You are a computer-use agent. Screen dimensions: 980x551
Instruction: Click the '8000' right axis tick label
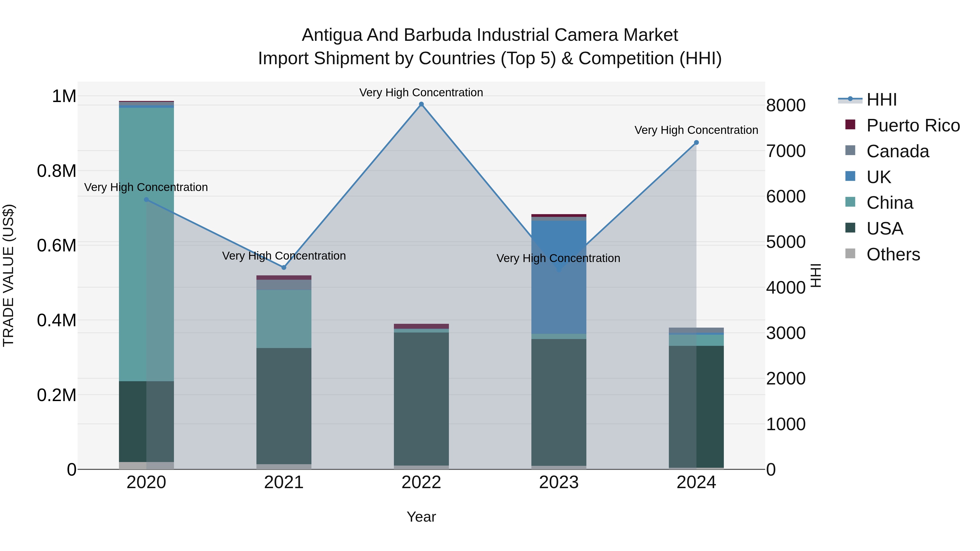(x=786, y=105)
